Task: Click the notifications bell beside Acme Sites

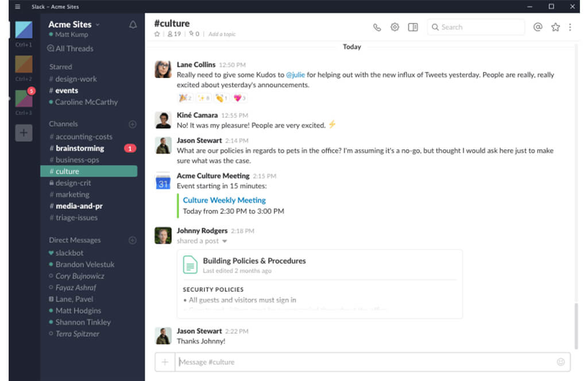Action: click(x=133, y=25)
